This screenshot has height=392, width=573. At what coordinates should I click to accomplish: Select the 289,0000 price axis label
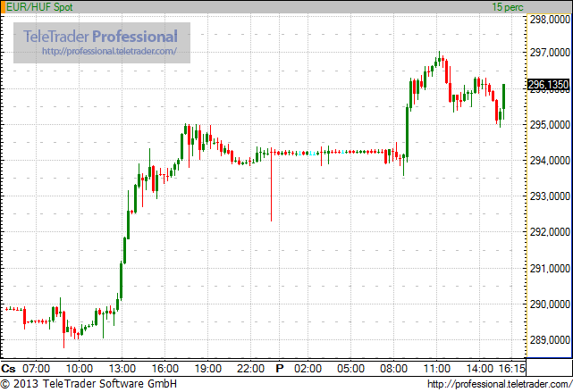click(550, 340)
